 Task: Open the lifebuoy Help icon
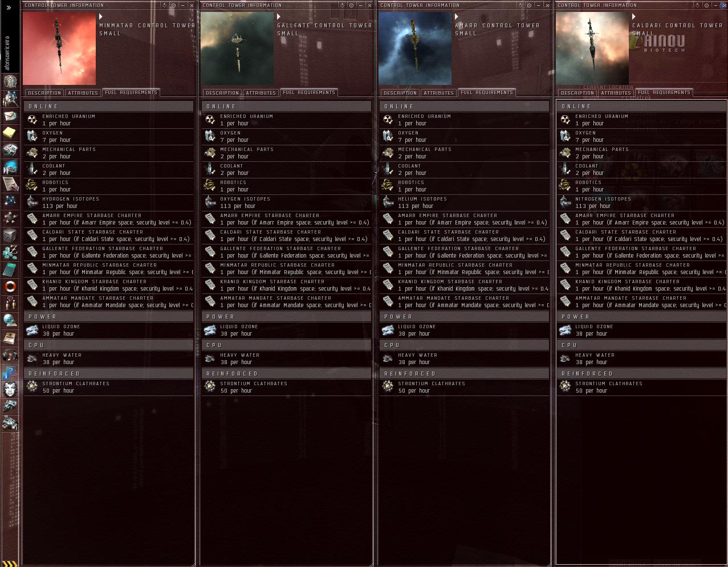click(10, 286)
